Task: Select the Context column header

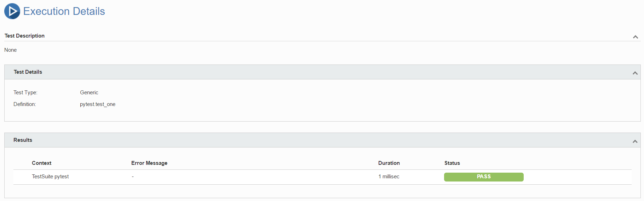Action: pos(41,163)
